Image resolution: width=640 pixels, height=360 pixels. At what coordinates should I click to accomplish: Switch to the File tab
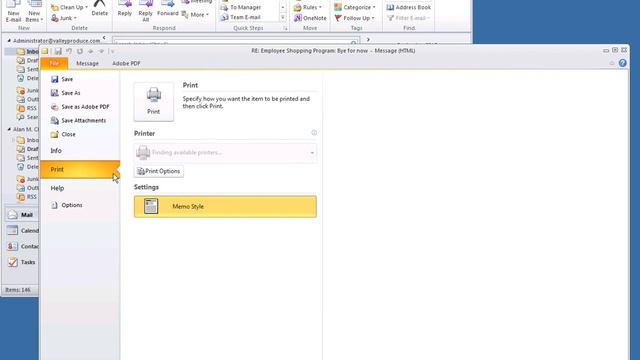click(54, 63)
